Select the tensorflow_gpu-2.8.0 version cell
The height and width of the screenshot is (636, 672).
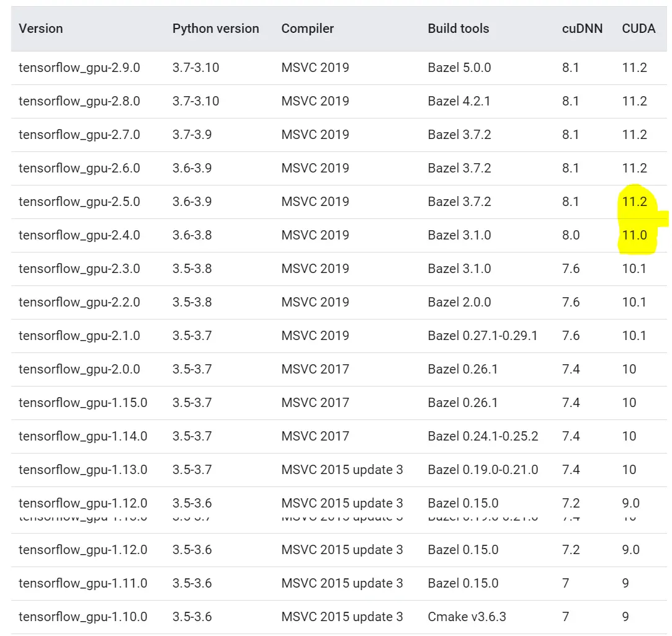79,101
